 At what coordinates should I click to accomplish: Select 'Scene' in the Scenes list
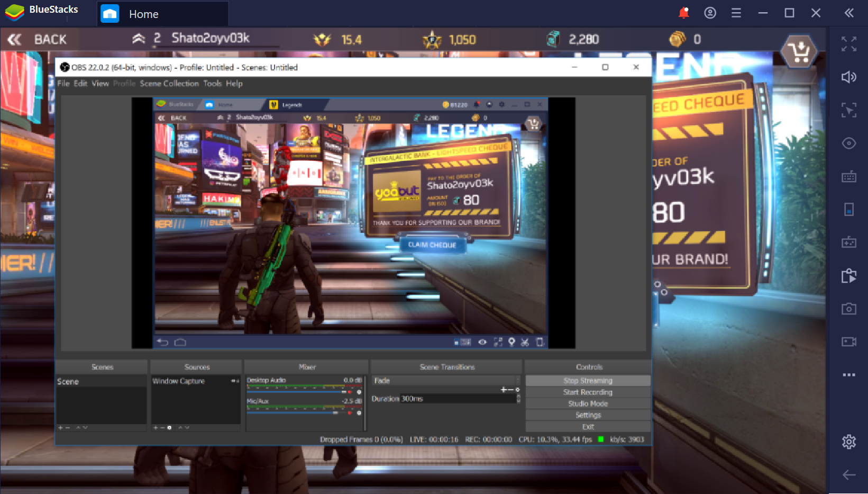point(101,381)
